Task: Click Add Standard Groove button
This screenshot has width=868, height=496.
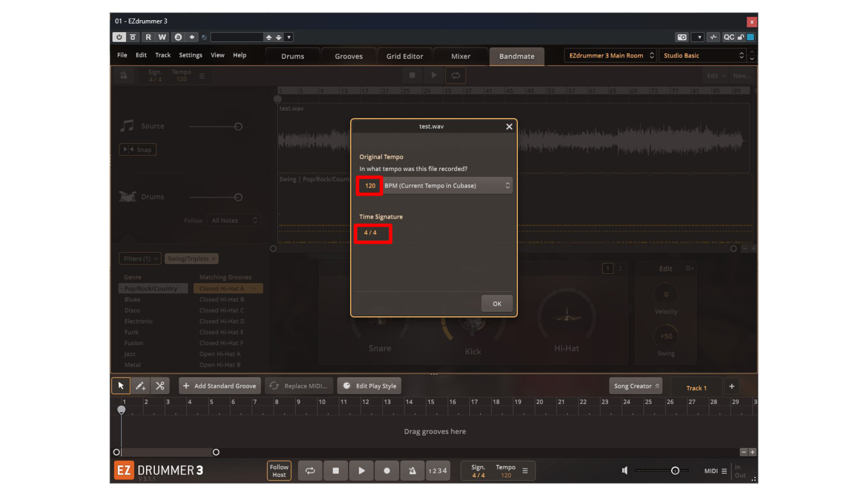Action: point(220,386)
